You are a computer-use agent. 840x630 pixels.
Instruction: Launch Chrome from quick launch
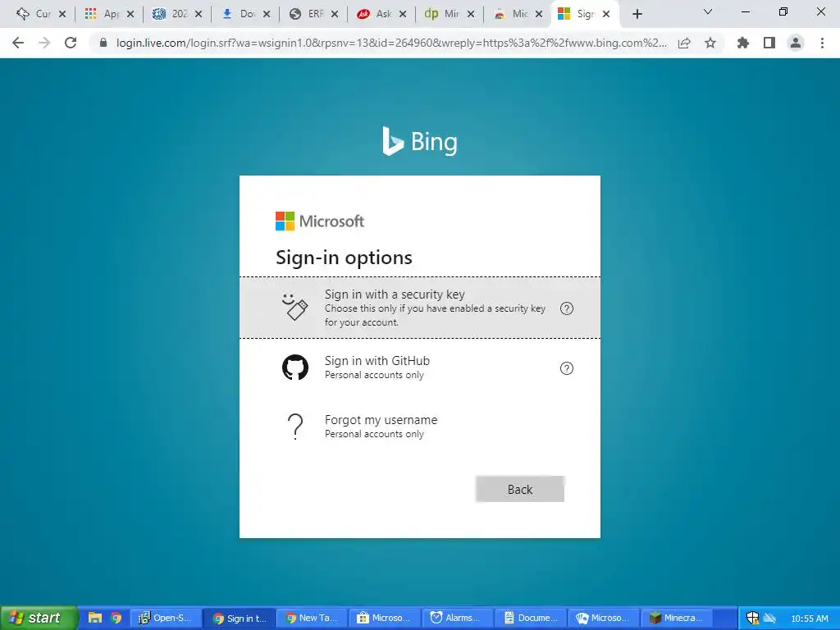pos(116,618)
